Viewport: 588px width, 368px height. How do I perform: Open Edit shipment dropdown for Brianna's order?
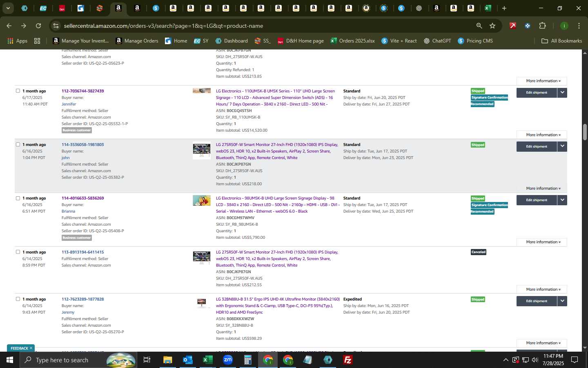pyautogui.click(x=562, y=200)
